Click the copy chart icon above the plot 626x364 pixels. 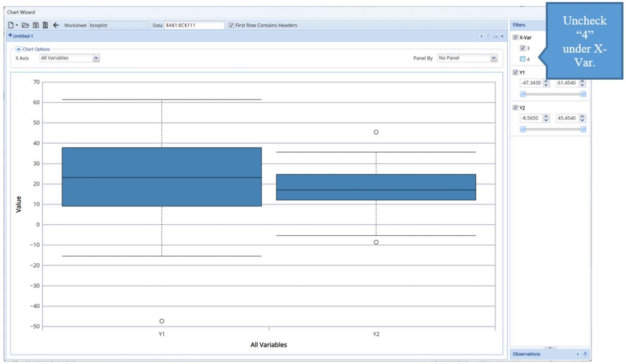coord(488,36)
